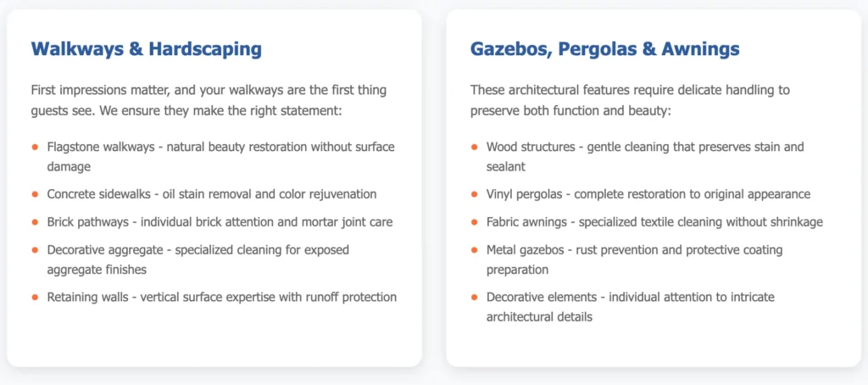Viewport: 868px width, 385px height.
Task: Select the orange bullet next to Concrete sidewalks
Action: point(35,194)
